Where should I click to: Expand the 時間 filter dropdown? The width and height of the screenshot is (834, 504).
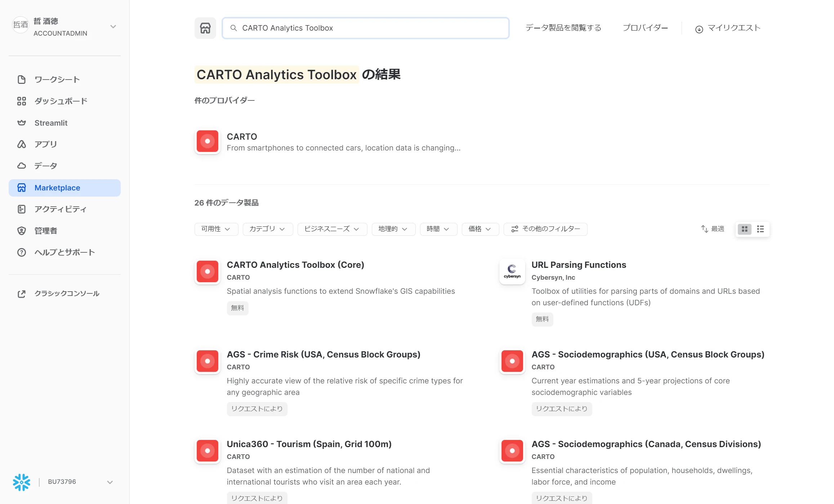coord(438,229)
